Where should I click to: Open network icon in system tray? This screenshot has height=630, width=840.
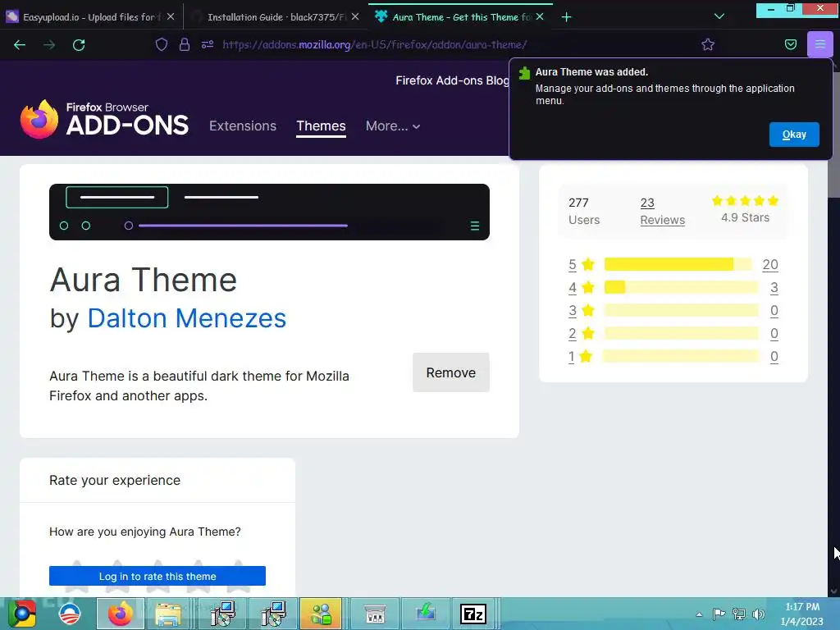point(739,614)
